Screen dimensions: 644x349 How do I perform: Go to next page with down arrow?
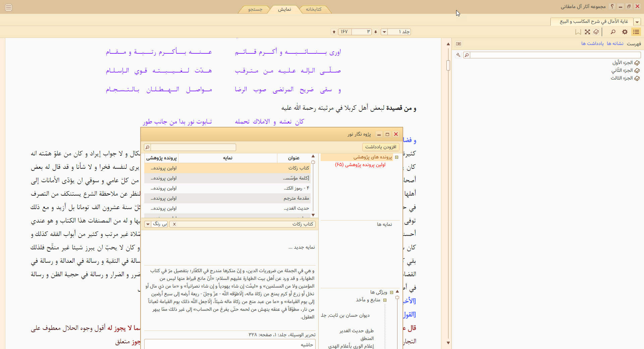(376, 32)
